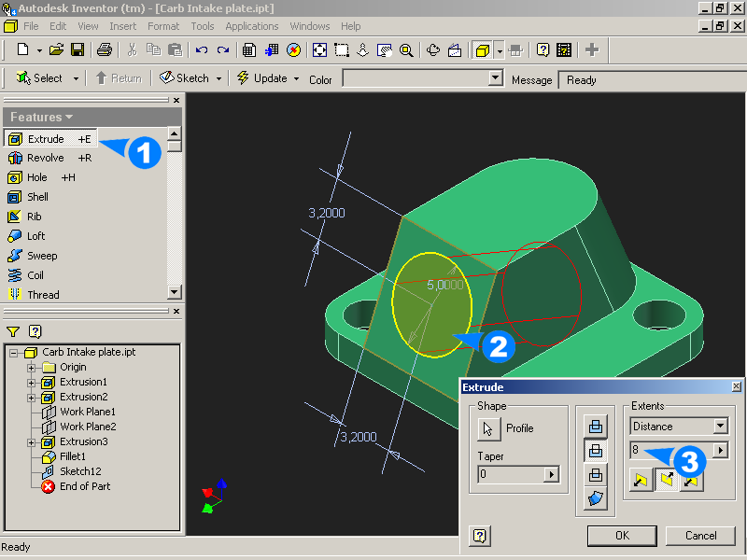Select the Sweep feature tool

point(42,256)
